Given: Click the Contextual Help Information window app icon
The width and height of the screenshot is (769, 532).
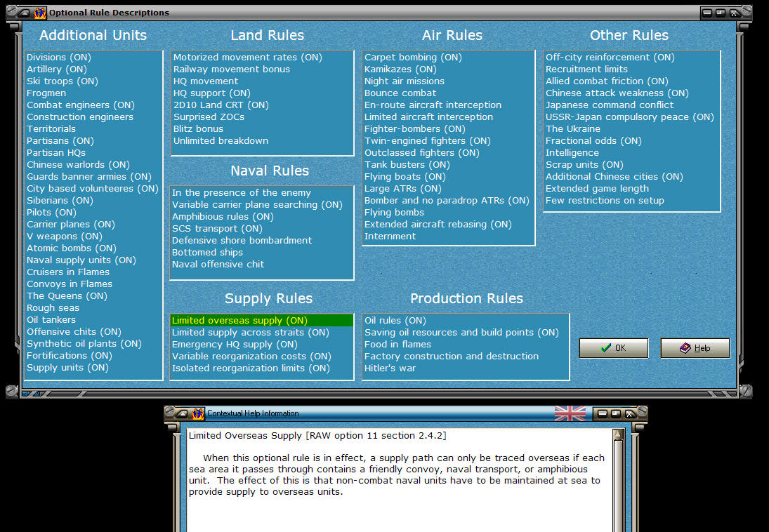Looking at the screenshot, I should (198, 413).
